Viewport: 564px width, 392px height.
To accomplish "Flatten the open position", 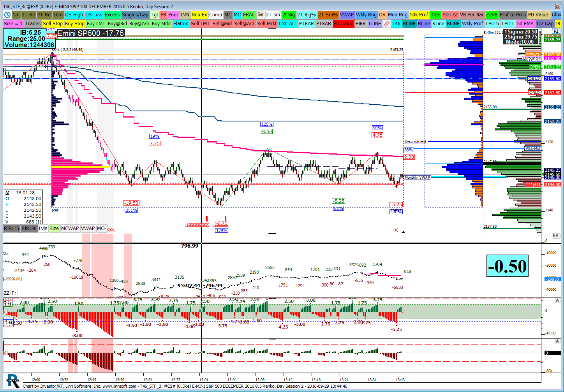I will (181, 24).
